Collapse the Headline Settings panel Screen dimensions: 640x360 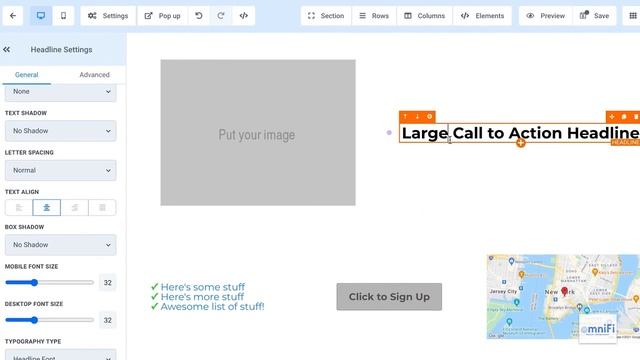[x=7, y=49]
